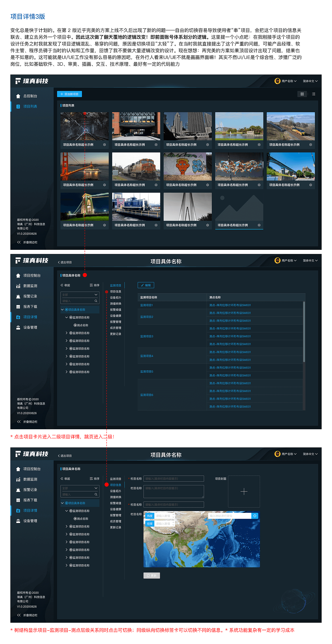This screenshot has width=332, height=644.
Task: Click 项目详情 icon in map screen sidebar
Action: (18, 511)
